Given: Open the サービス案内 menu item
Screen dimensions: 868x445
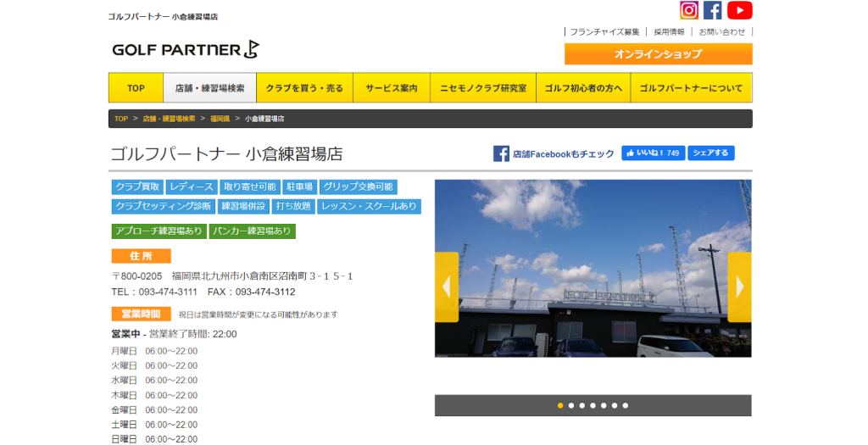Looking at the screenshot, I should 391,88.
